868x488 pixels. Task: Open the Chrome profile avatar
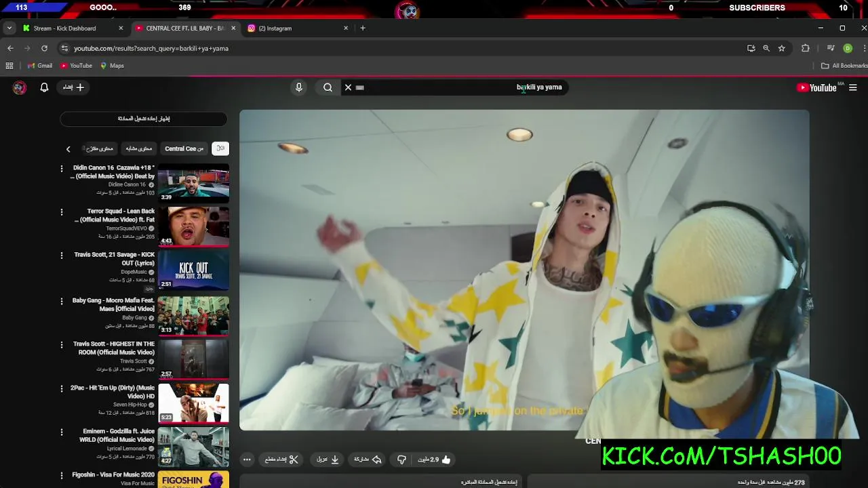click(848, 48)
